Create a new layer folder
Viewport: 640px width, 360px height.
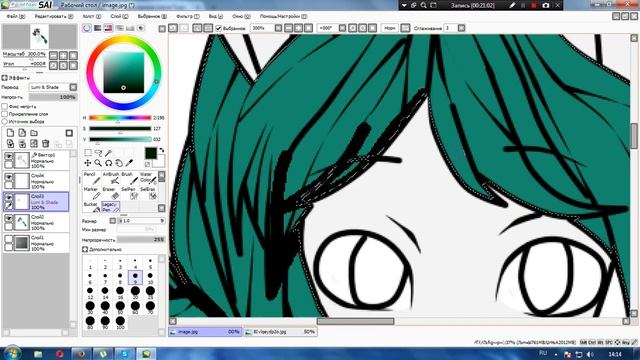pos(34,133)
